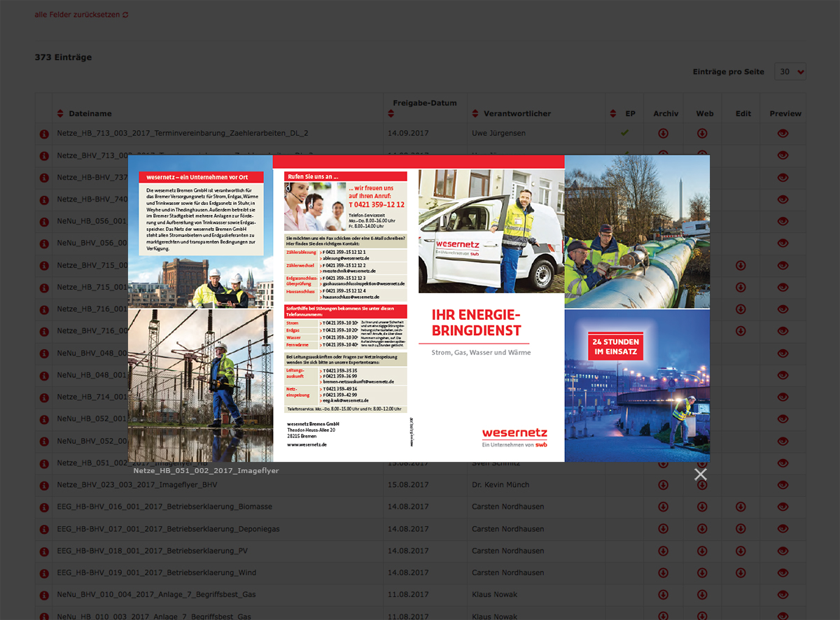This screenshot has width=840, height=620.
Task: Click the date 14.09.2017 in the top row
Action: point(408,133)
